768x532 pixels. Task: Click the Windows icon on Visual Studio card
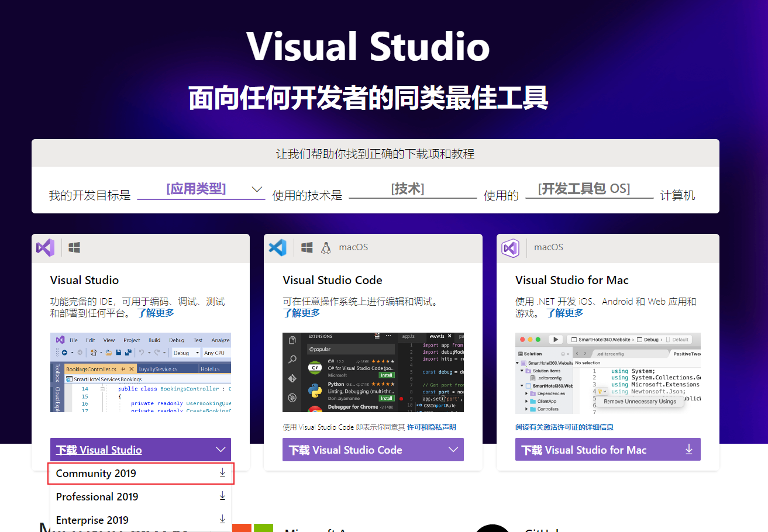pyautogui.click(x=74, y=247)
